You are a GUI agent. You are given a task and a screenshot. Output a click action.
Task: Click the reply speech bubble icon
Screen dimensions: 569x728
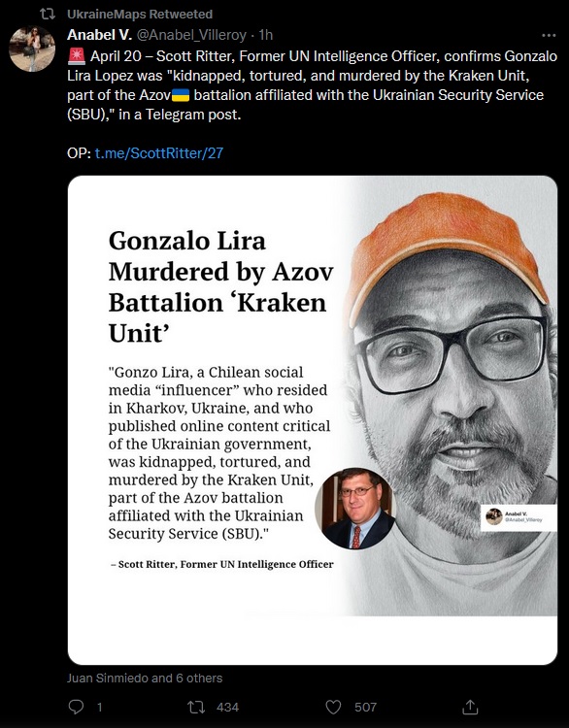click(x=76, y=707)
